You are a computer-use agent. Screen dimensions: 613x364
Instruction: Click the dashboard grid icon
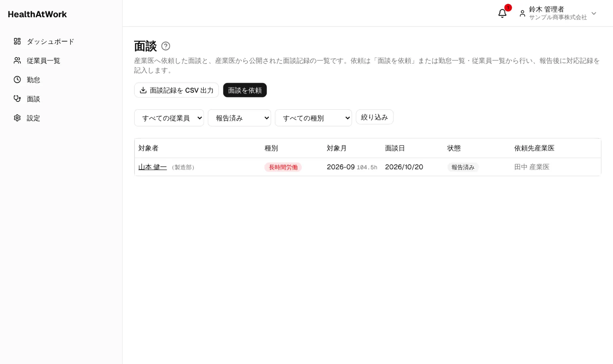click(x=17, y=41)
